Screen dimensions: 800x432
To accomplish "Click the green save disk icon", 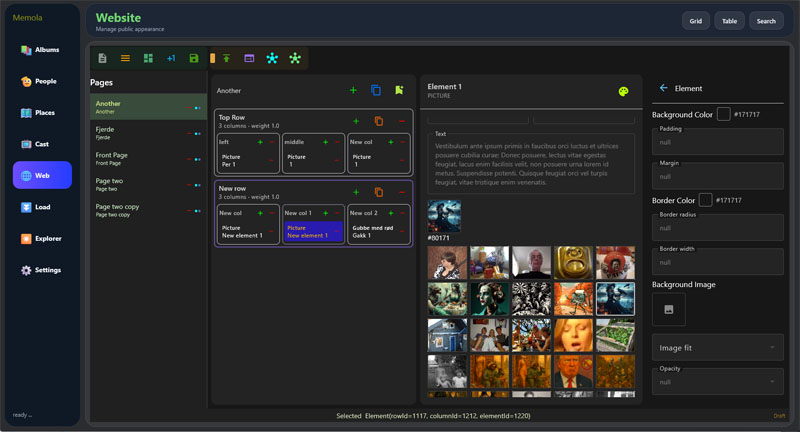I will (193, 58).
